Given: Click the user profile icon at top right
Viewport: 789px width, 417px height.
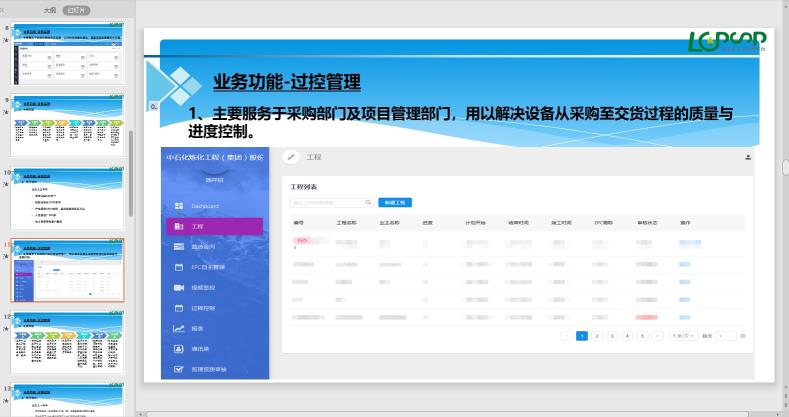Looking at the screenshot, I should pyautogui.click(x=748, y=157).
